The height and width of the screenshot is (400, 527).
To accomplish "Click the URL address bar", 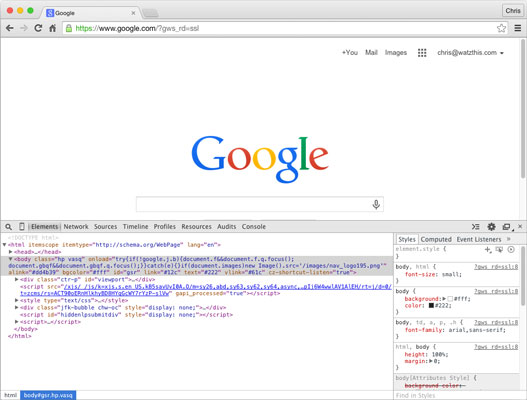I will [284, 28].
